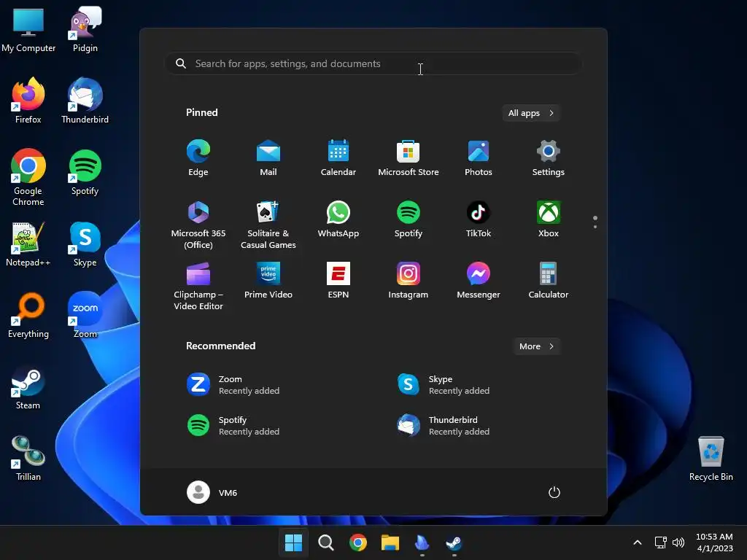Launch Microsoft 365 (Office) pinned app
Screen dimensions: 747x560
pos(198,225)
